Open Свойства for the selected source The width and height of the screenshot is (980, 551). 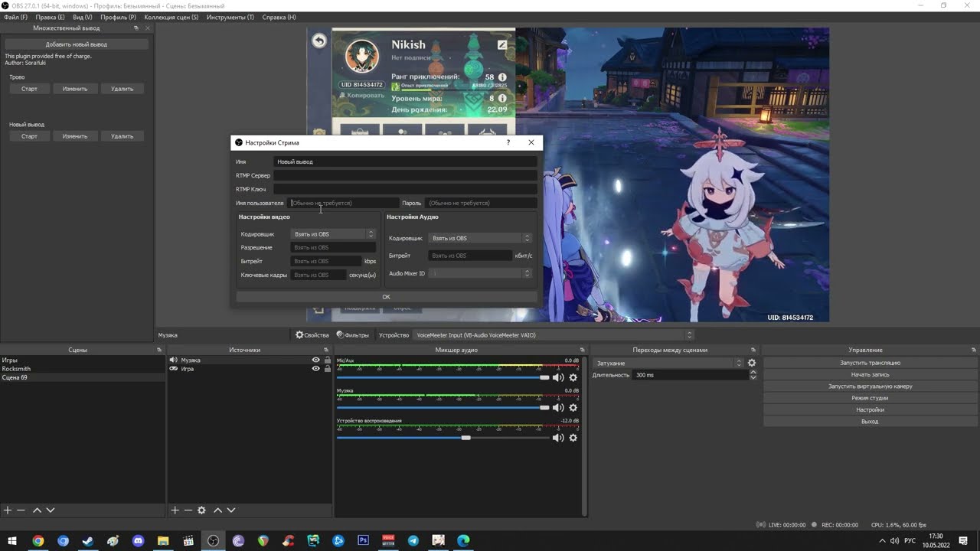pos(312,335)
